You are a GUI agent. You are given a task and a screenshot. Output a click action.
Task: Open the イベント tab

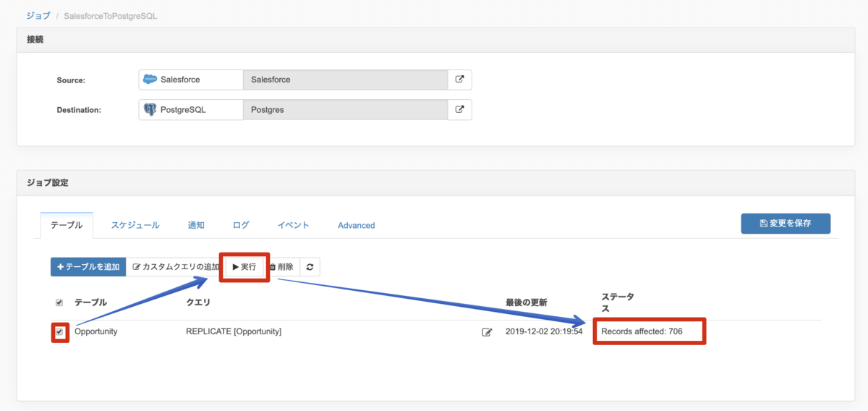click(x=293, y=225)
